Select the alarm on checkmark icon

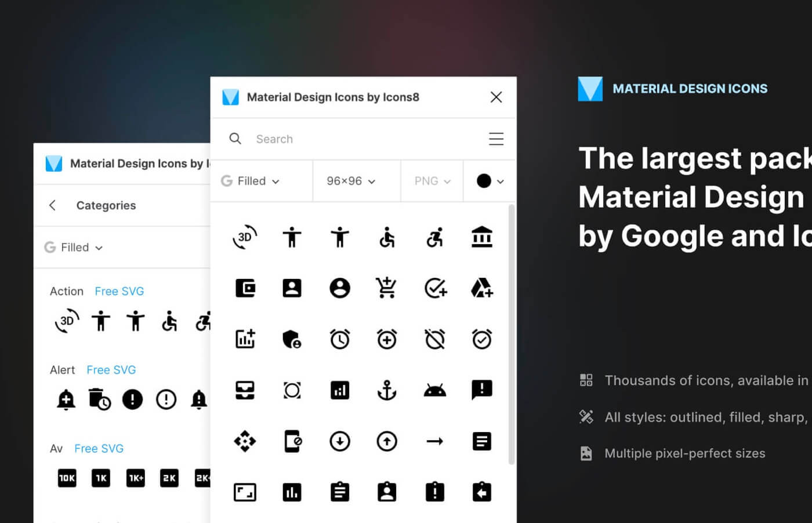pos(482,339)
